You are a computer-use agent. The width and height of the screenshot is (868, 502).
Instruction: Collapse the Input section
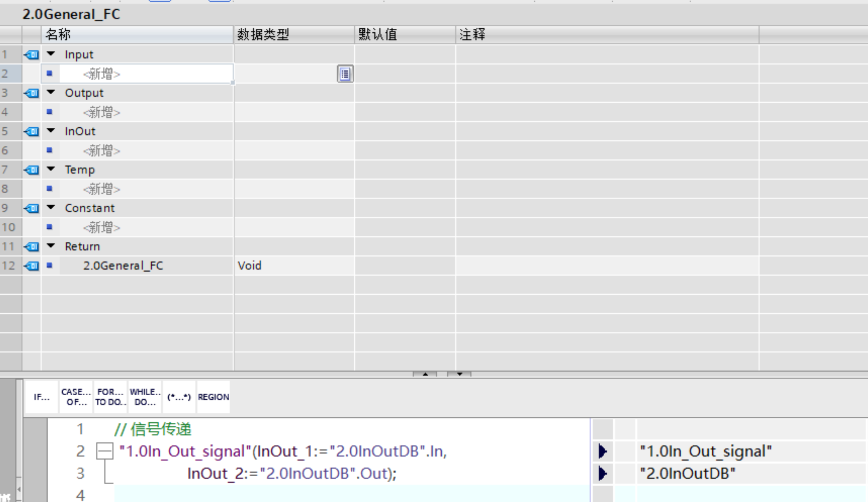pyautogui.click(x=51, y=54)
